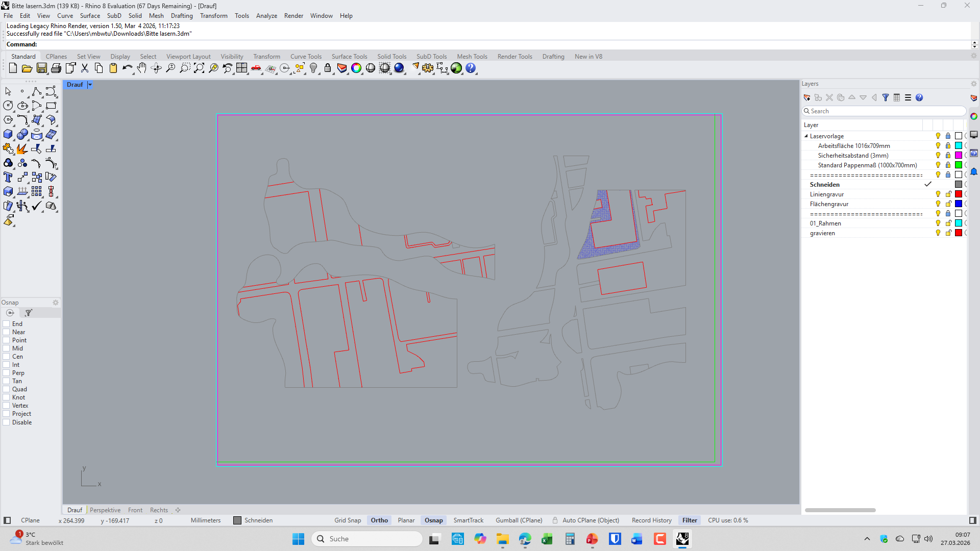Click the Undo arrow icon
The width and height of the screenshot is (980, 551).
coord(127,68)
